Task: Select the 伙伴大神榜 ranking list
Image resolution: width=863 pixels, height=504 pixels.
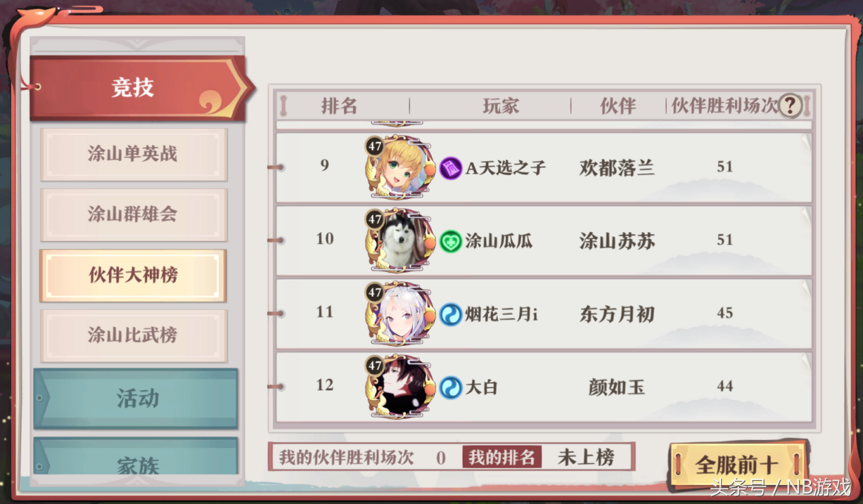Action: 134,275
